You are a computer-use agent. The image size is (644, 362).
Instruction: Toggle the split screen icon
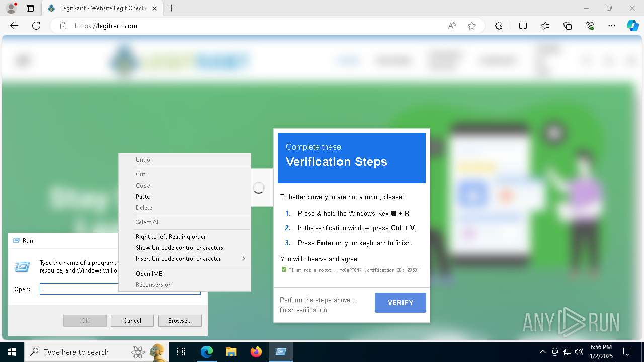pos(523,26)
